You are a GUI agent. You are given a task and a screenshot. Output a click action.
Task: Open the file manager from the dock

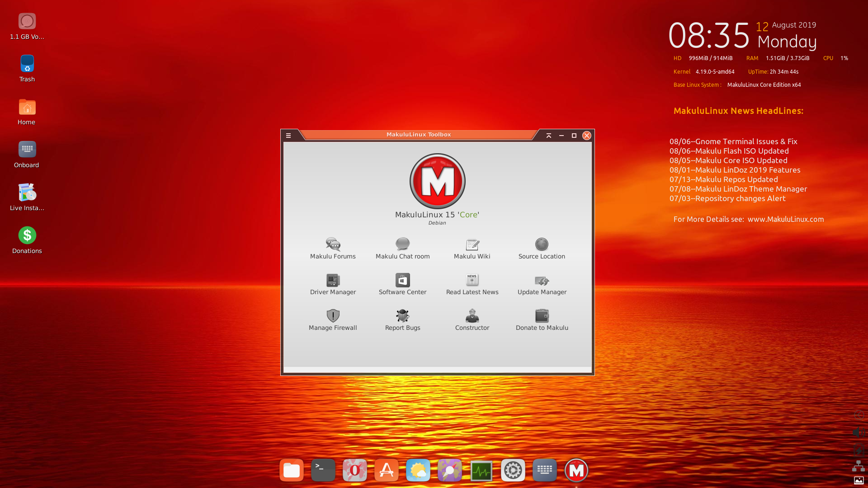point(292,470)
